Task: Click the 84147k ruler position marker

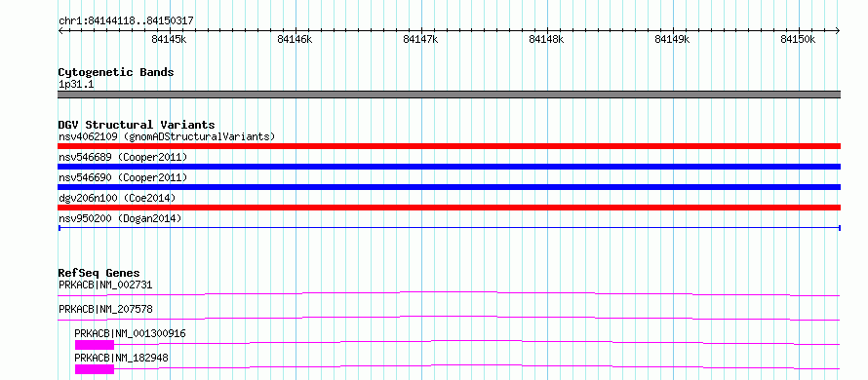Action: coord(421,39)
